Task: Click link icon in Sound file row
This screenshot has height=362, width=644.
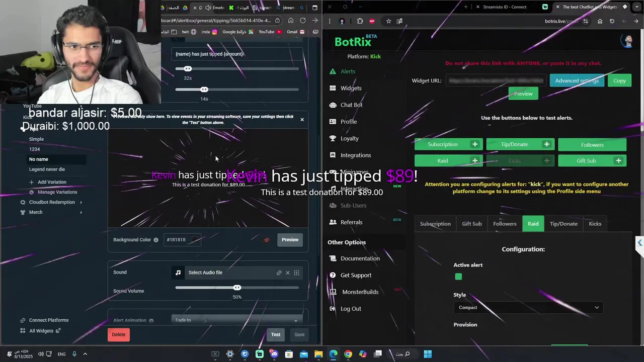Action: (279, 273)
